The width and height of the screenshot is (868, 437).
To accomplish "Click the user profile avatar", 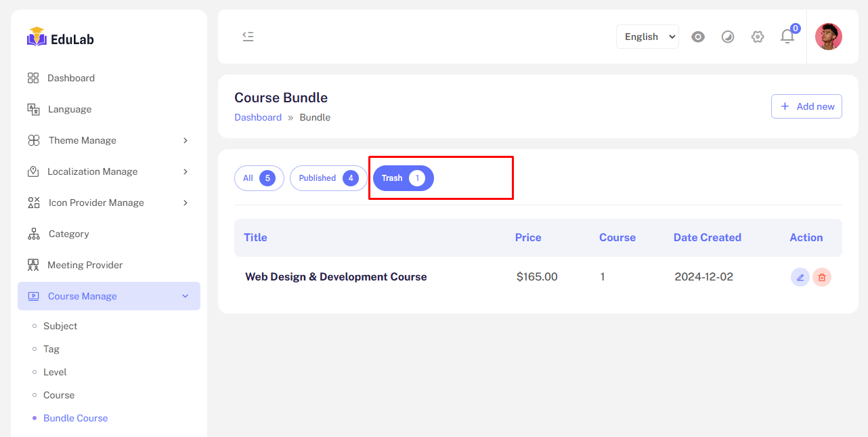I will (x=828, y=37).
